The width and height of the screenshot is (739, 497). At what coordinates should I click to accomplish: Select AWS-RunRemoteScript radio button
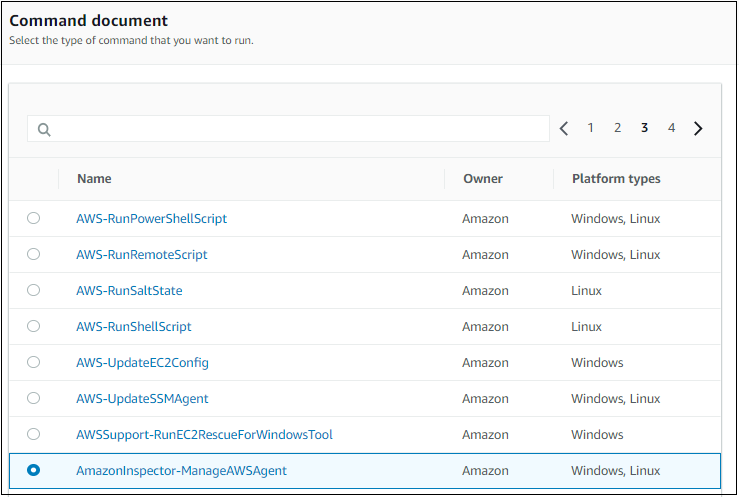(x=33, y=254)
